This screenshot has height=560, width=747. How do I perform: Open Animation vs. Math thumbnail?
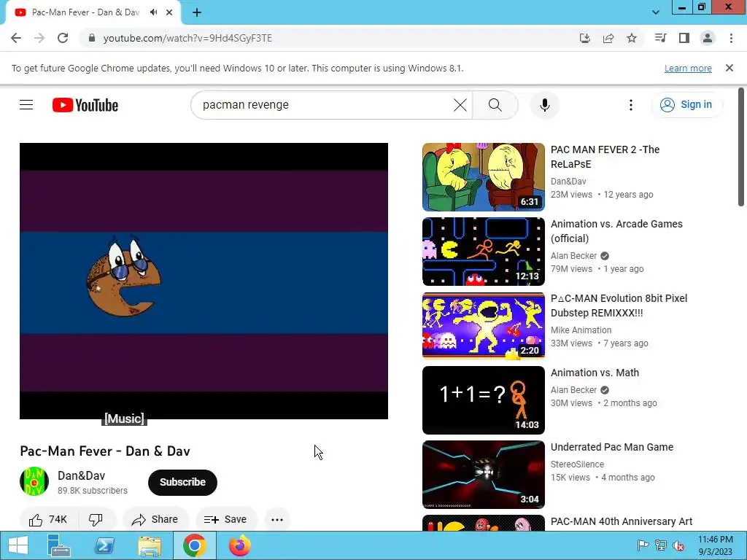[483, 400]
